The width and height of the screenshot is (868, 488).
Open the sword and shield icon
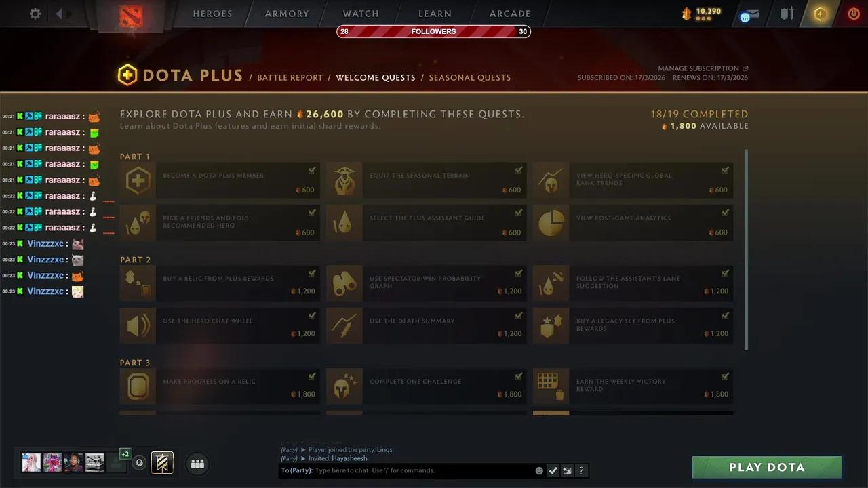(786, 14)
